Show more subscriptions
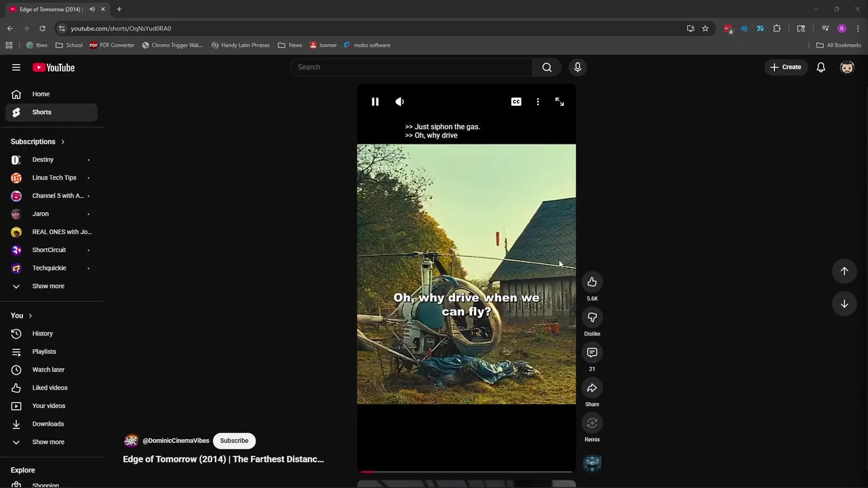The width and height of the screenshot is (868, 488). 52,286
